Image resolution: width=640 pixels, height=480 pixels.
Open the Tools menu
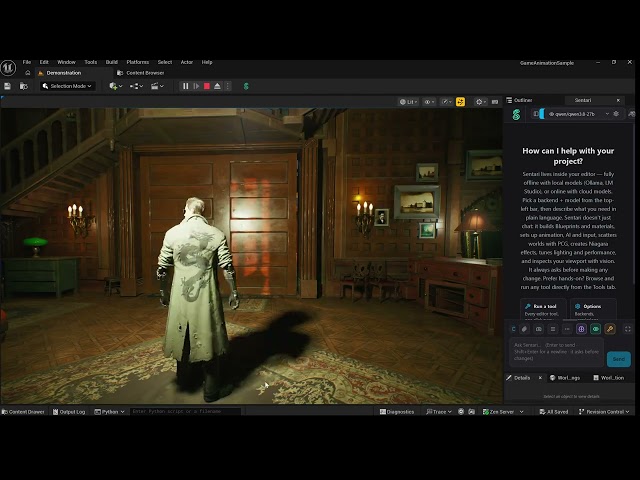(91, 62)
